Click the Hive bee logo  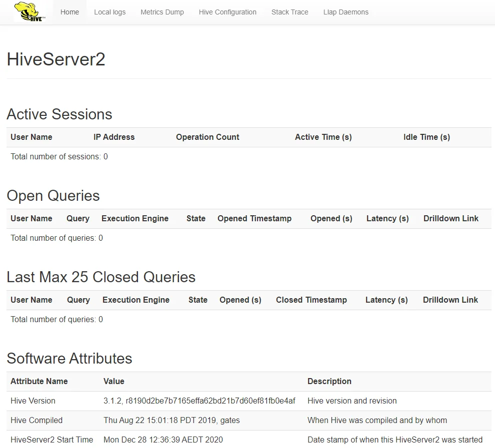click(30, 12)
